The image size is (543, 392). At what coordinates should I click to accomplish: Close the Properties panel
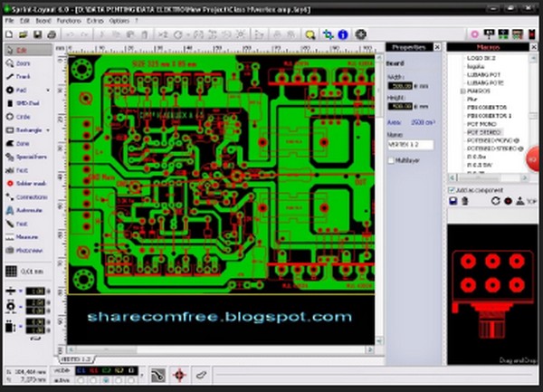436,47
